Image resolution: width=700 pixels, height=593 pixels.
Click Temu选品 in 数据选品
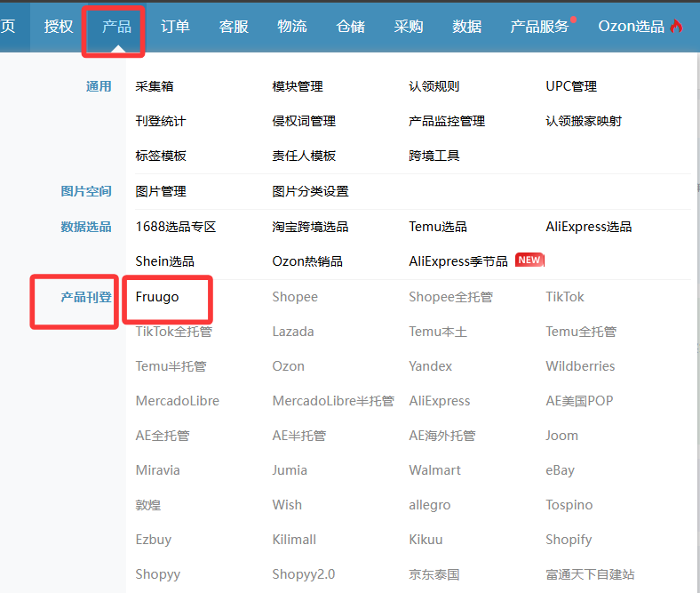pyautogui.click(x=438, y=227)
